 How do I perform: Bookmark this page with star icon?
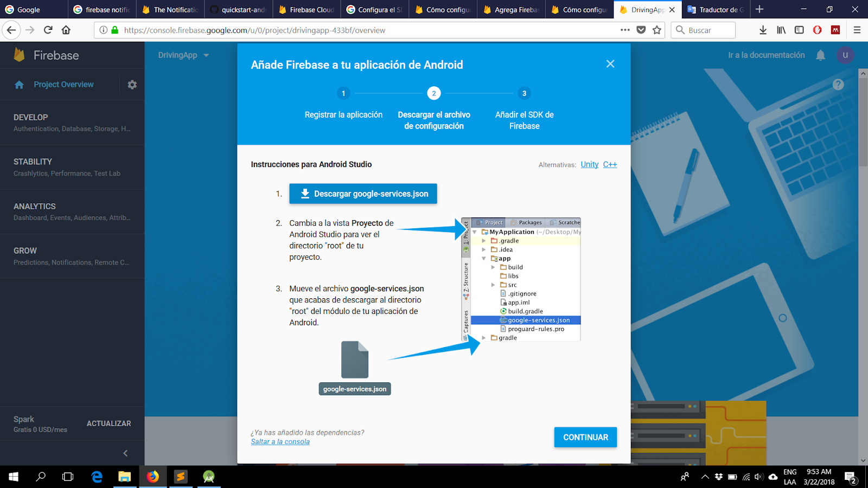(x=657, y=30)
